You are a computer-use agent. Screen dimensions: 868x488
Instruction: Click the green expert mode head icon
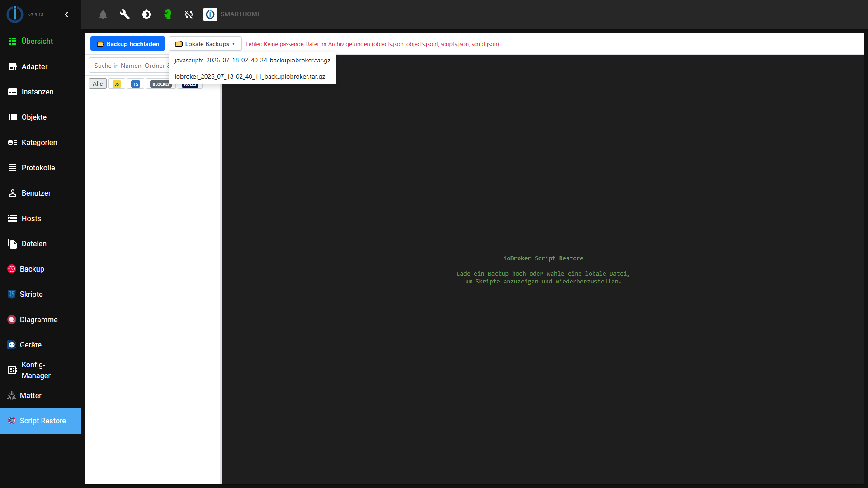coord(168,14)
